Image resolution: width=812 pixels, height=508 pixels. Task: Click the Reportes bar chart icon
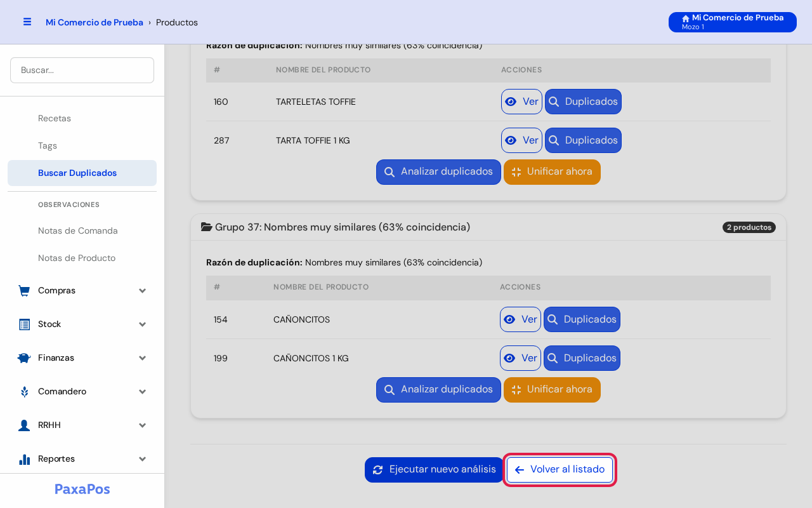pyautogui.click(x=24, y=459)
